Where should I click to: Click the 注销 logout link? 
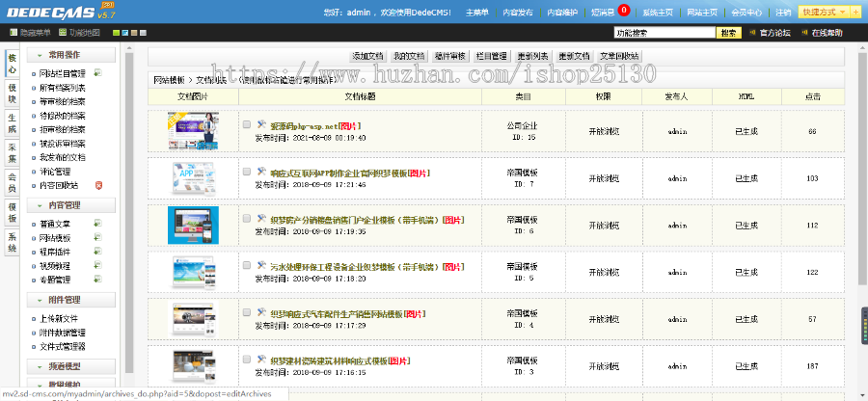point(783,13)
